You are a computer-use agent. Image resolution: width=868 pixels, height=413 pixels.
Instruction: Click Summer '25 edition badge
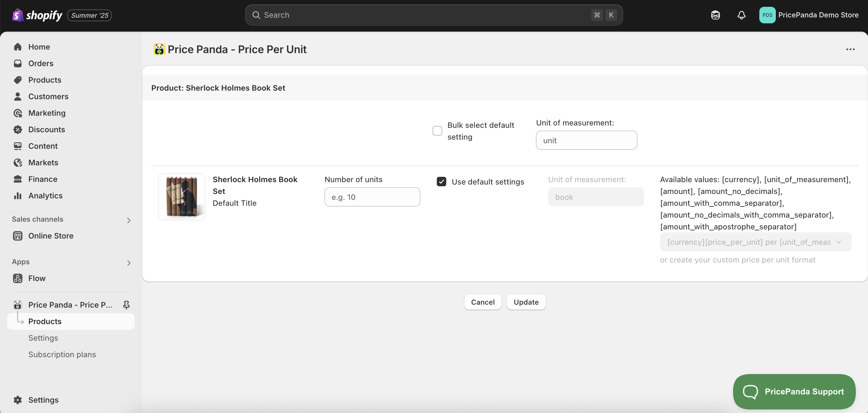(89, 15)
